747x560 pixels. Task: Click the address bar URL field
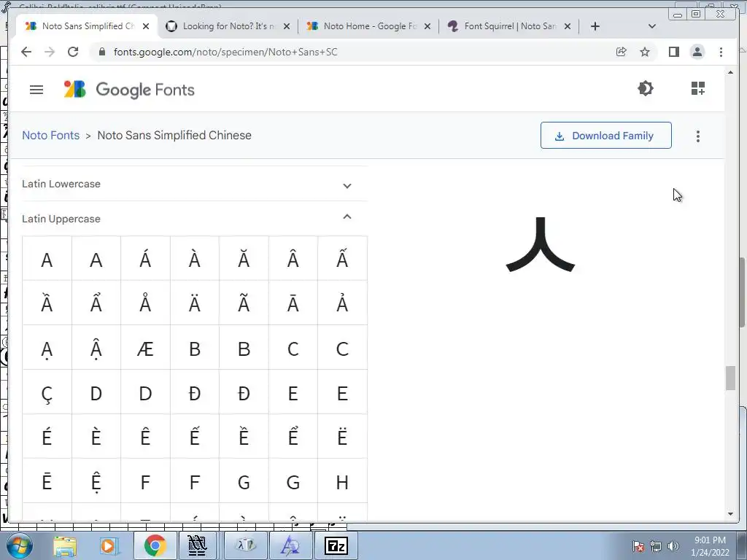pos(352,52)
